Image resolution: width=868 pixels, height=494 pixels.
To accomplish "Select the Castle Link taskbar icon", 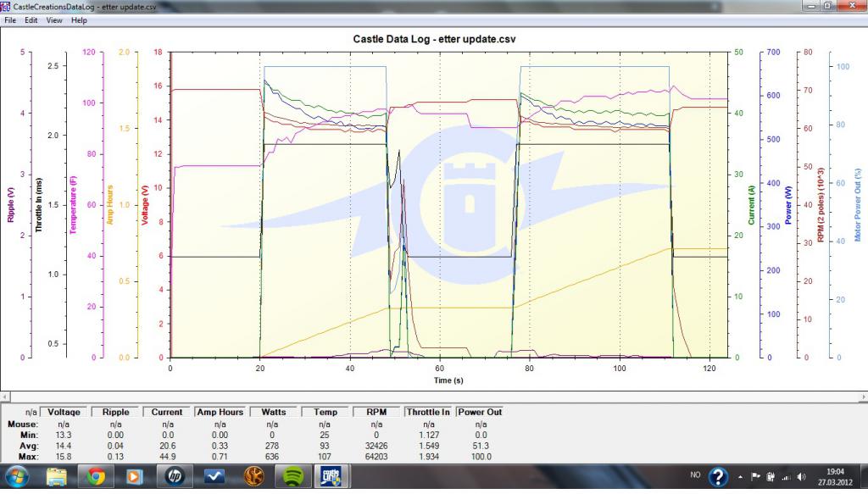I will coord(330,477).
